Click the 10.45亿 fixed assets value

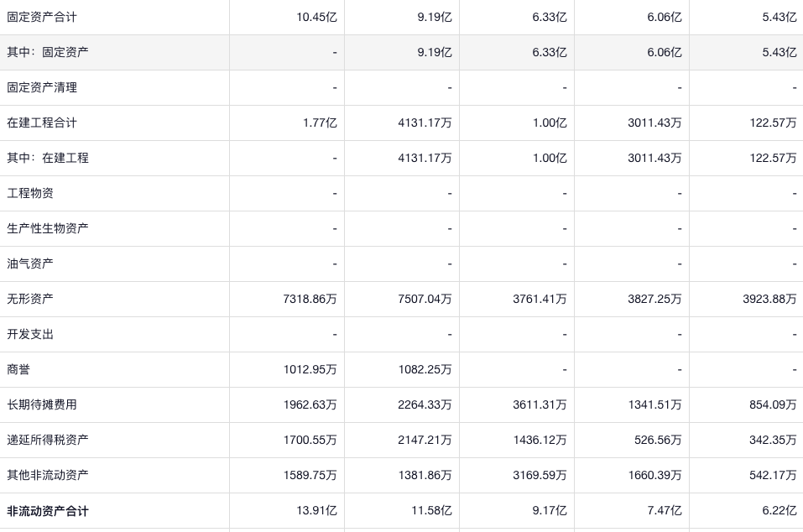coord(316,17)
